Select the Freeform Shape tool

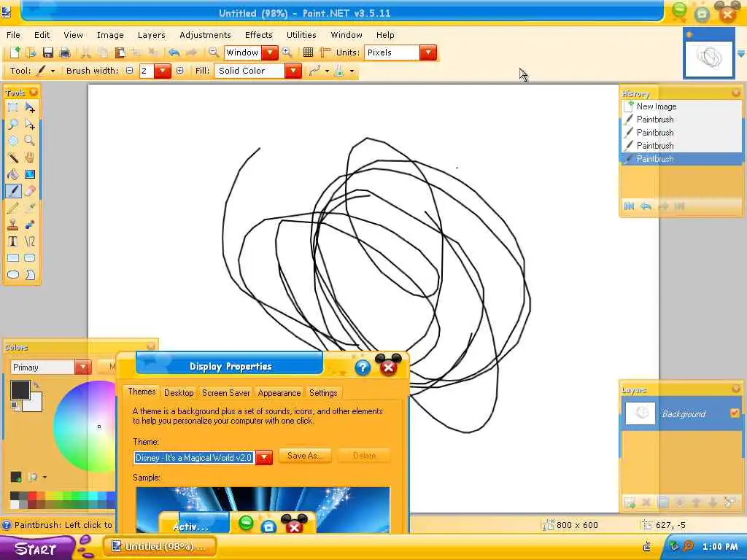[x=30, y=275]
